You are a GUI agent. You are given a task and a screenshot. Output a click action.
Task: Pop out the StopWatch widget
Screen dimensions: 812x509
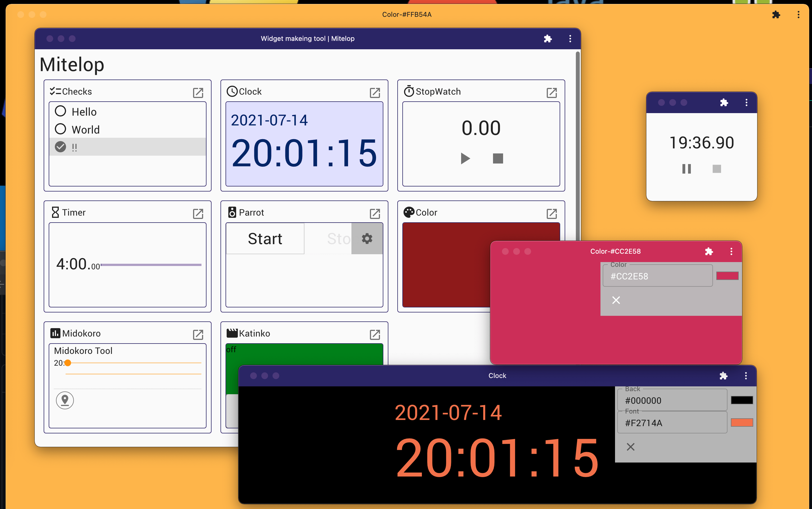(552, 93)
